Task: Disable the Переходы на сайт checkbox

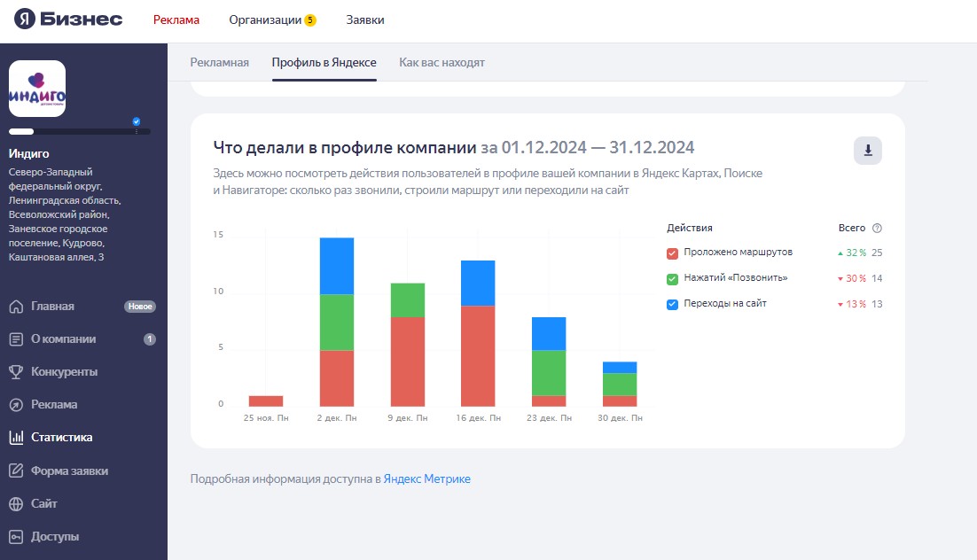Action: pos(672,304)
